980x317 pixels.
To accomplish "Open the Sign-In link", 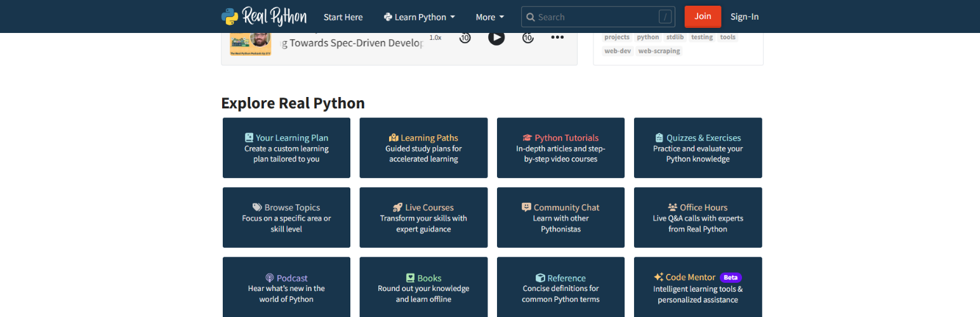I will [x=745, y=16].
